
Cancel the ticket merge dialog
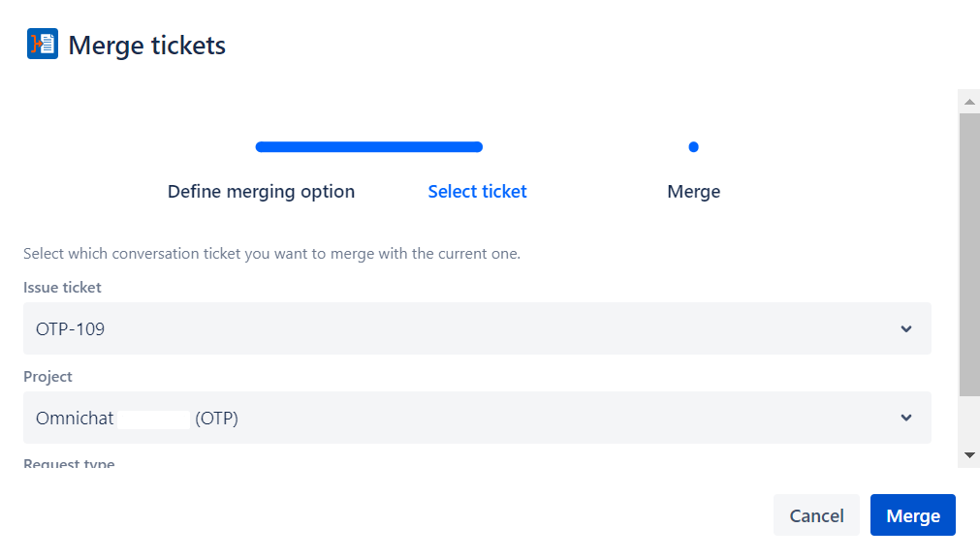tap(816, 515)
